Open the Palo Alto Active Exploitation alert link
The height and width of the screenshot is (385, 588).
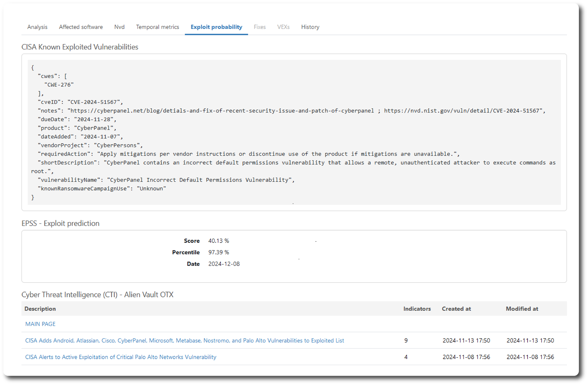(x=121, y=357)
